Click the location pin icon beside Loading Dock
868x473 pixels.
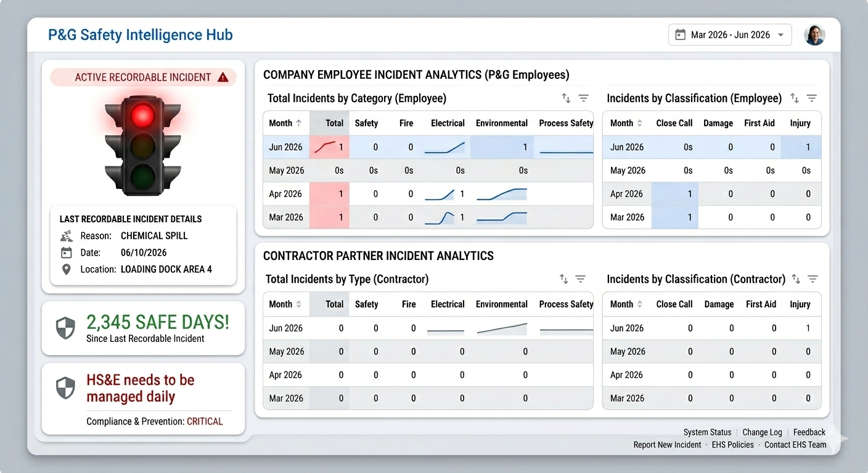pos(67,269)
